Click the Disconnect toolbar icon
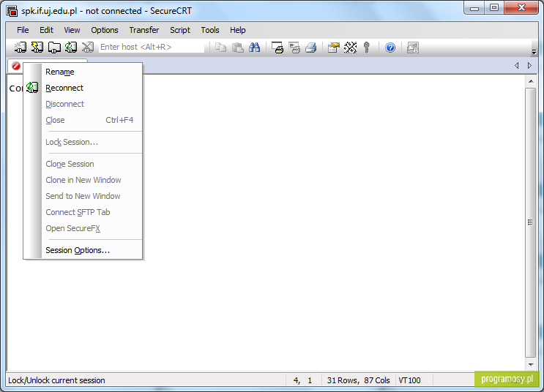The image size is (544, 392). coord(88,47)
